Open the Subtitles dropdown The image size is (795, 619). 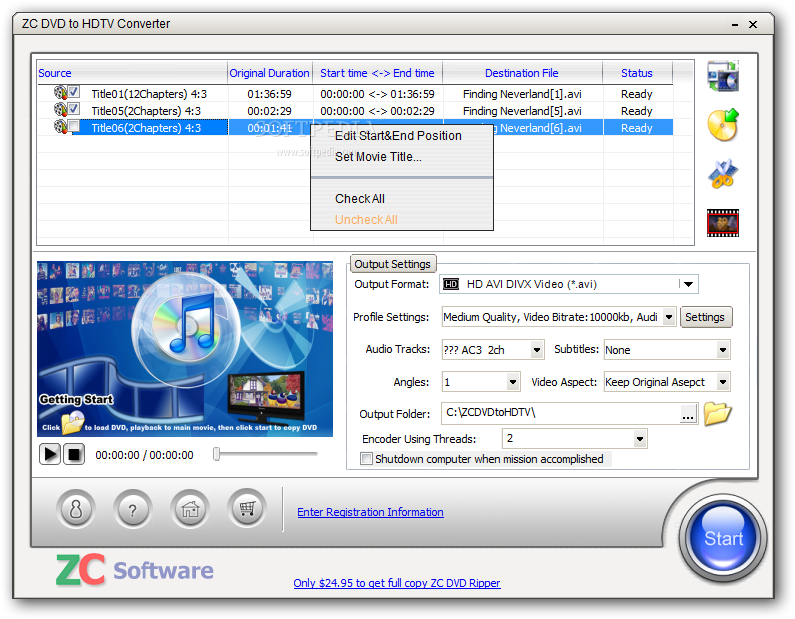pyautogui.click(x=723, y=350)
